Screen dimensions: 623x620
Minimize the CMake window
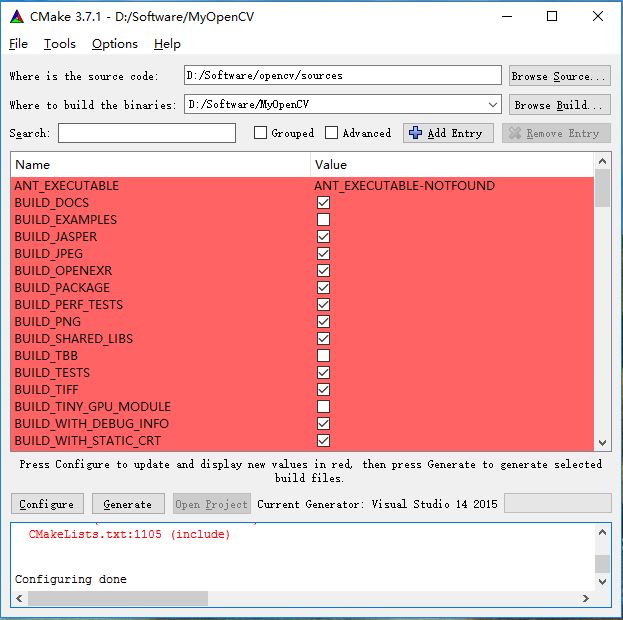[x=507, y=16]
